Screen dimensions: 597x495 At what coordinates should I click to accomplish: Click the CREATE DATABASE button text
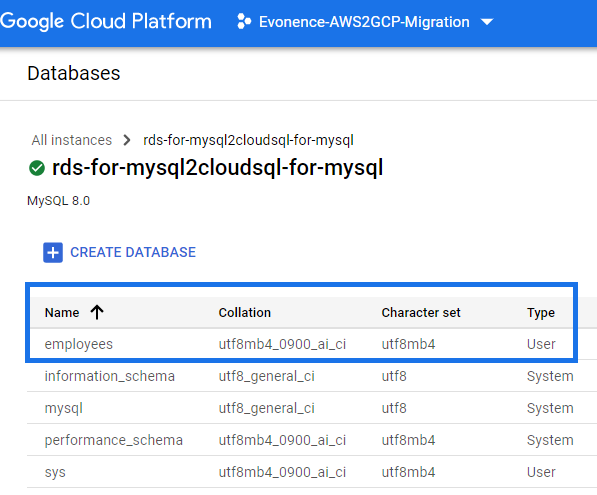(x=133, y=252)
